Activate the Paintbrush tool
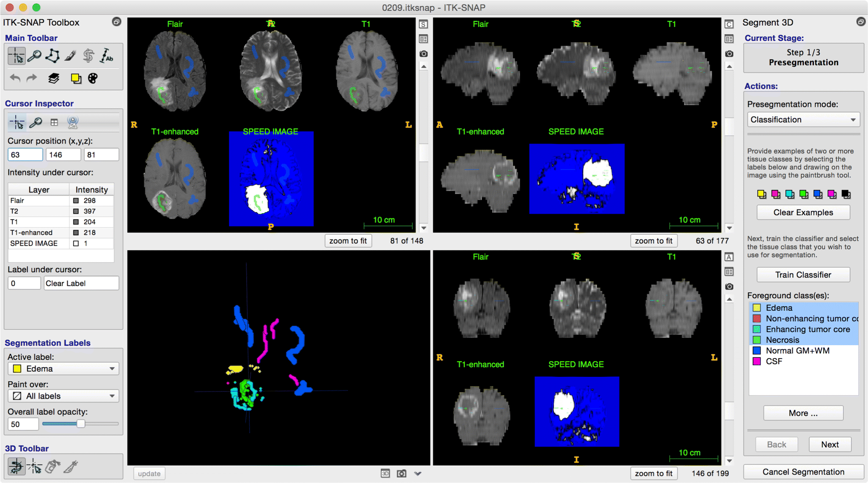Screen dimensions: 868x483 click(70, 55)
